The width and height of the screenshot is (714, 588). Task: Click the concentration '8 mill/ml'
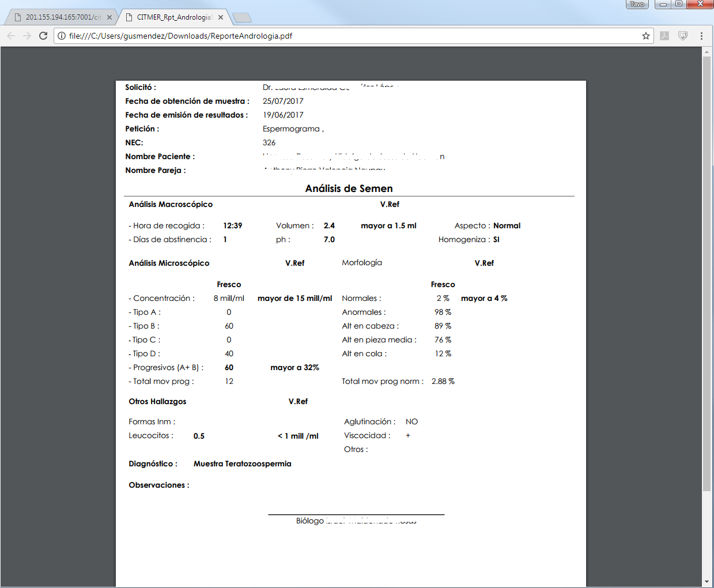click(229, 298)
